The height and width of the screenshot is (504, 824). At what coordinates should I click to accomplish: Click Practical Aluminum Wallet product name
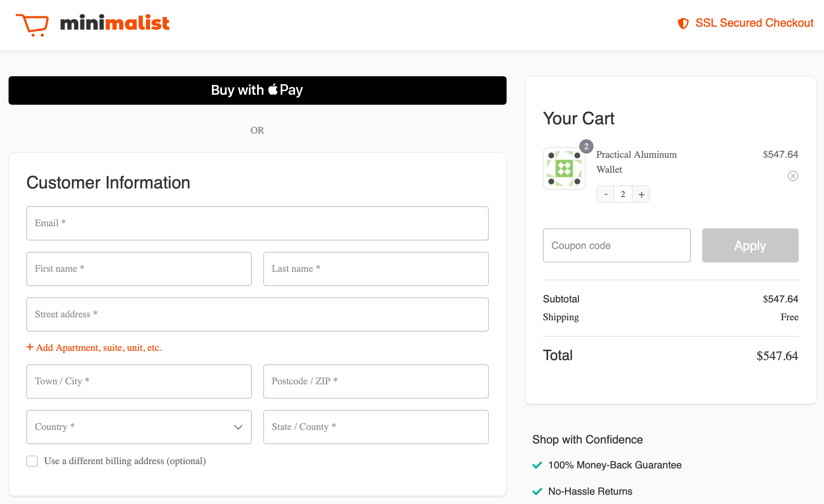tap(636, 162)
